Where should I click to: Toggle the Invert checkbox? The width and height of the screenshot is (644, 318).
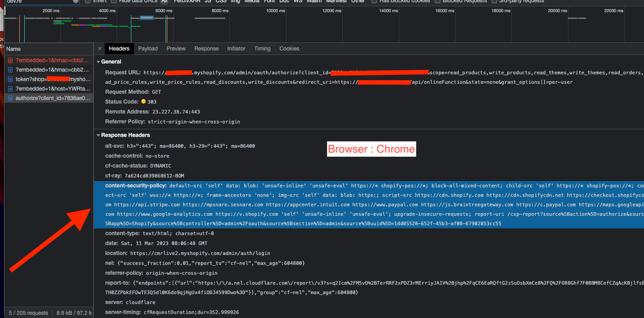(87, 1)
